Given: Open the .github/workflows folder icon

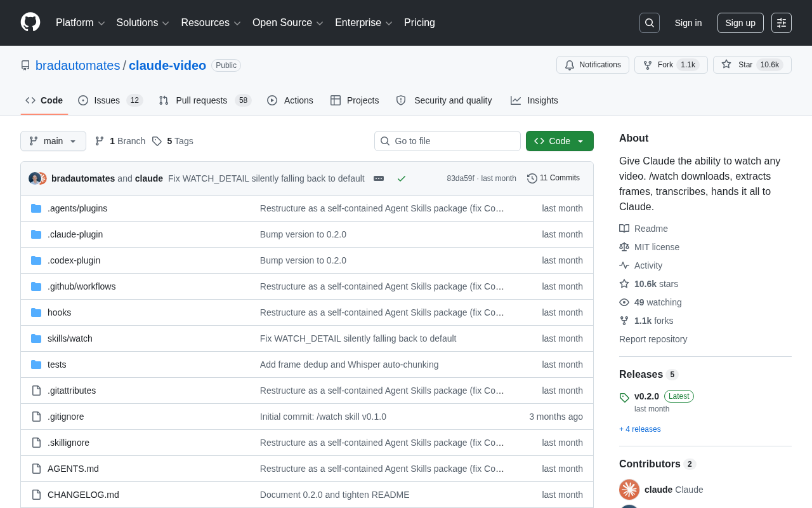Looking at the screenshot, I should [x=36, y=286].
